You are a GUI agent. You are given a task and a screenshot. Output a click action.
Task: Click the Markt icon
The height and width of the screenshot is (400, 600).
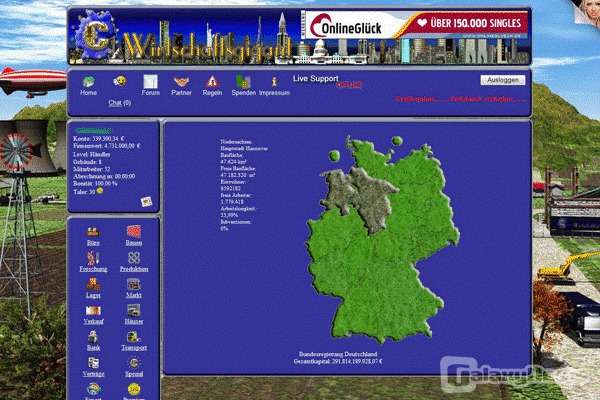click(134, 284)
